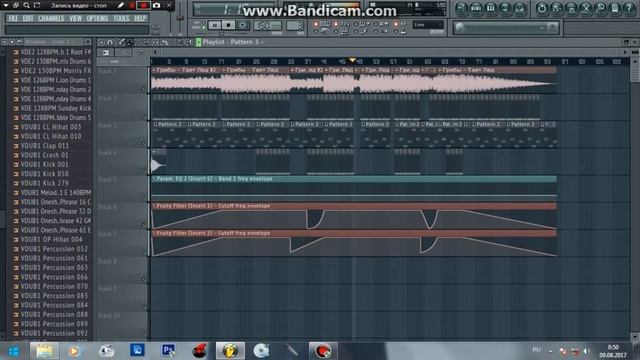Viewport: 640px width, 360px height.
Task: Click the orange playhead marker on timeline
Action: 352,60
